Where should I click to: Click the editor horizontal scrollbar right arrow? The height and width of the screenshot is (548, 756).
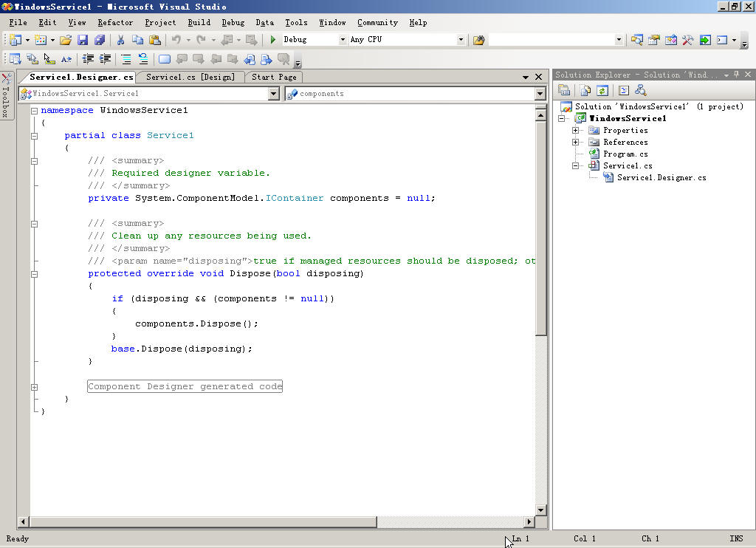pos(529,521)
